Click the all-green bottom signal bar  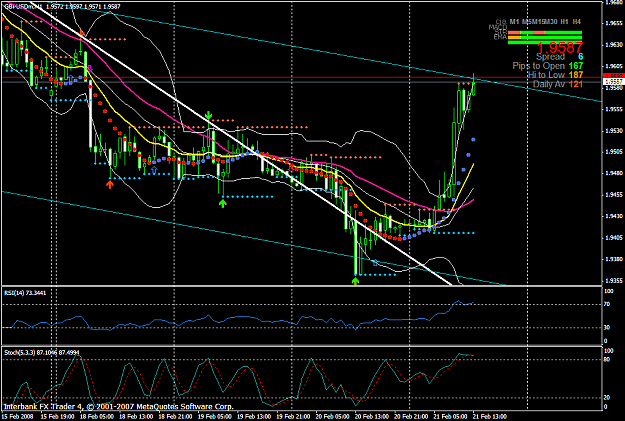pyautogui.click(x=545, y=42)
